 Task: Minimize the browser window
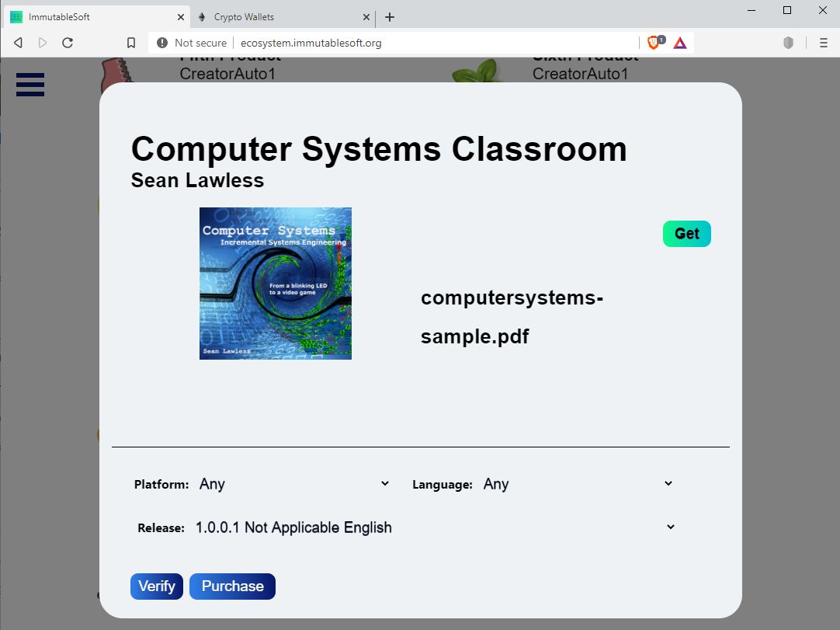(x=751, y=10)
